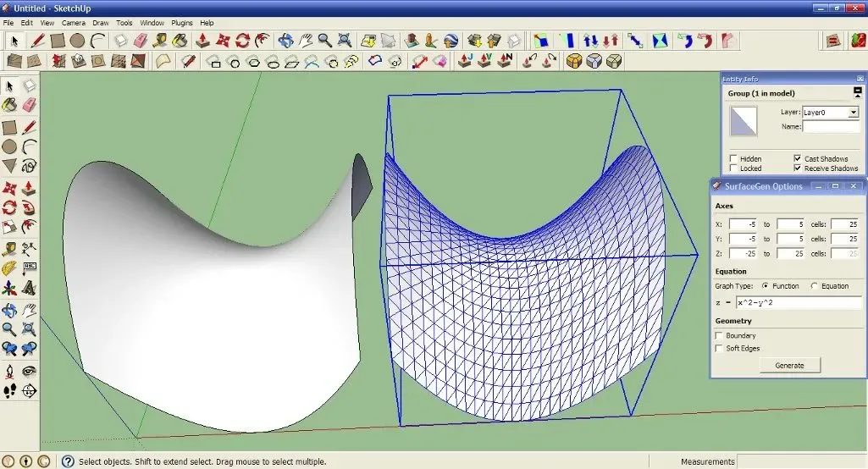Open the Plugins menu
The width and height of the screenshot is (868, 469).
click(182, 23)
